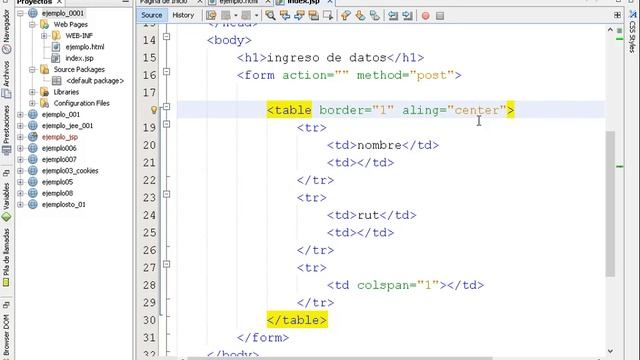
Task: Click the ejemplo_001 project globe icon
Action: point(33,115)
